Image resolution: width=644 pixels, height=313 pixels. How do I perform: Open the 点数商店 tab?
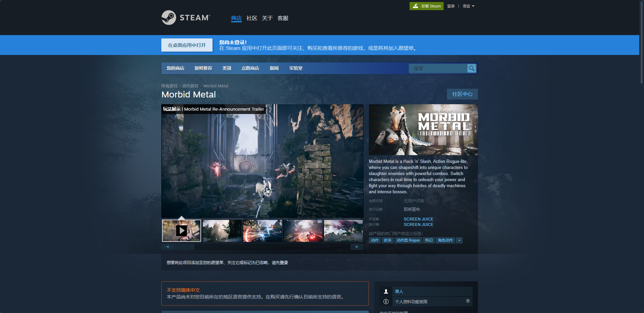point(250,68)
